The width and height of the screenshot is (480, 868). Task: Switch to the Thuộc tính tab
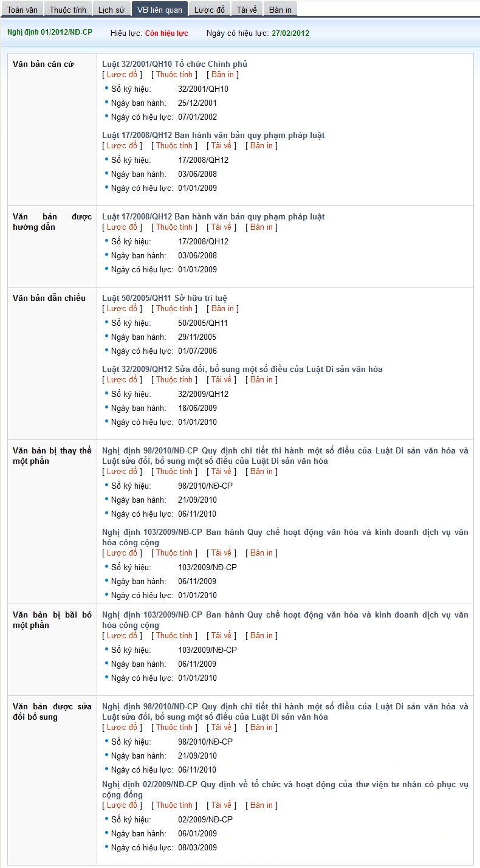(x=67, y=10)
